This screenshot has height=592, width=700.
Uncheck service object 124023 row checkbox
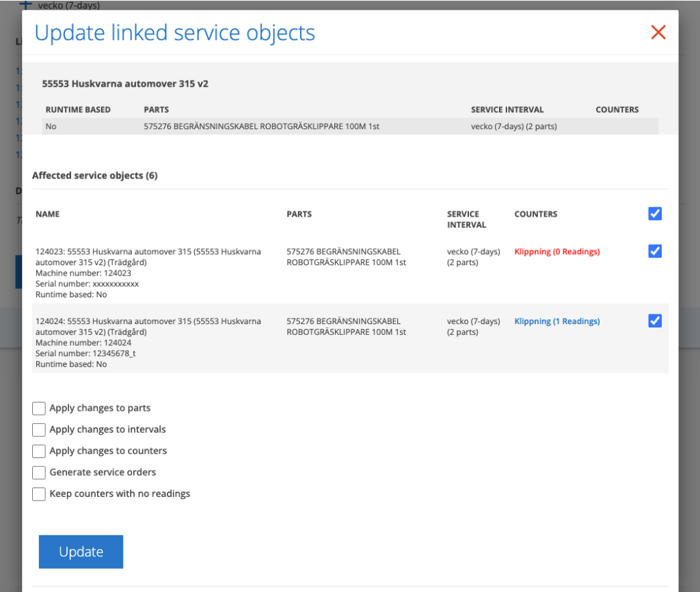pyautogui.click(x=655, y=252)
